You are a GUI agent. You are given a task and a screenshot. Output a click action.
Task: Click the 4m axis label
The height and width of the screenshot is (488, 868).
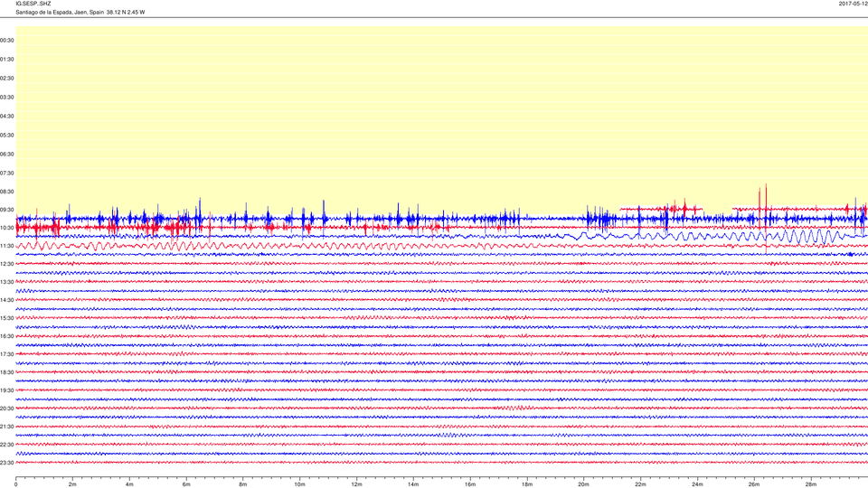click(129, 484)
